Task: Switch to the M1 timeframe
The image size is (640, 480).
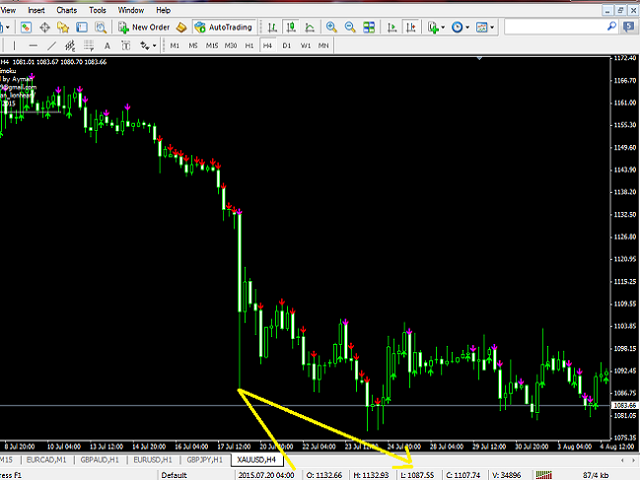Action: point(174,46)
